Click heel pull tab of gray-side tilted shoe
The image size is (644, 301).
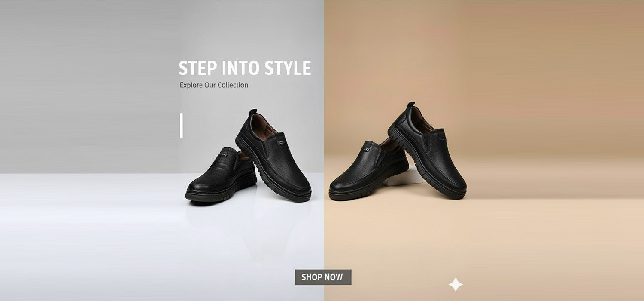[x=253, y=112]
